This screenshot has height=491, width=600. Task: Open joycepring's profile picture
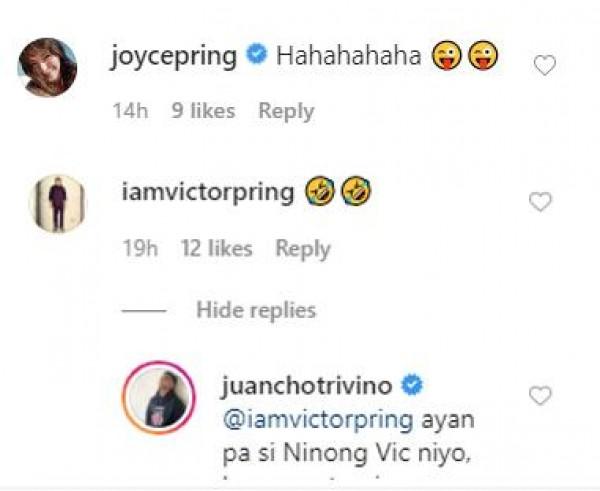pyautogui.click(x=47, y=67)
